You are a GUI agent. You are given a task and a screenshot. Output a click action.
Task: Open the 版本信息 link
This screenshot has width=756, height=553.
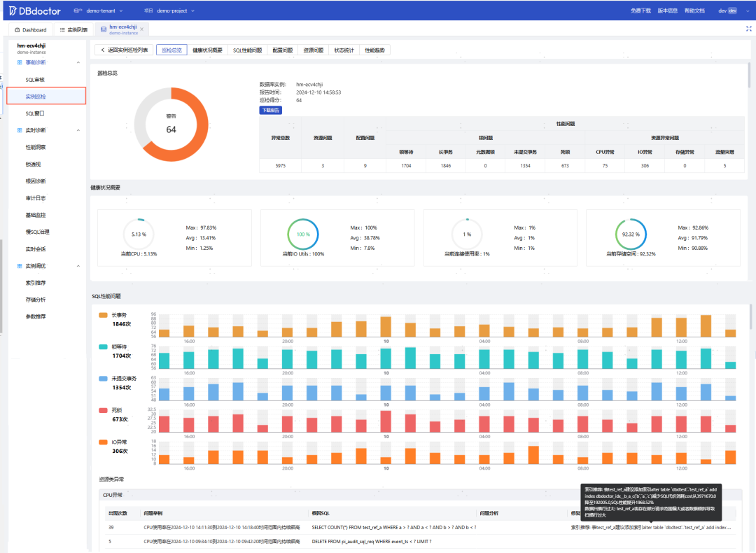(668, 10)
